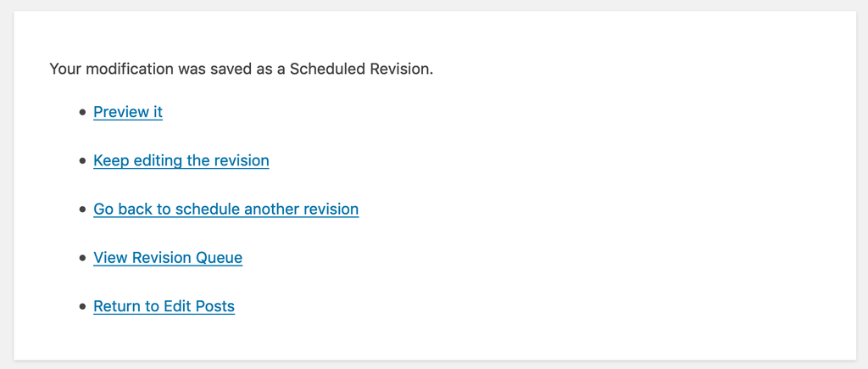Click the bullet beside Keep editing the revision
The width and height of the screenshot is (868, 369).
82,160
